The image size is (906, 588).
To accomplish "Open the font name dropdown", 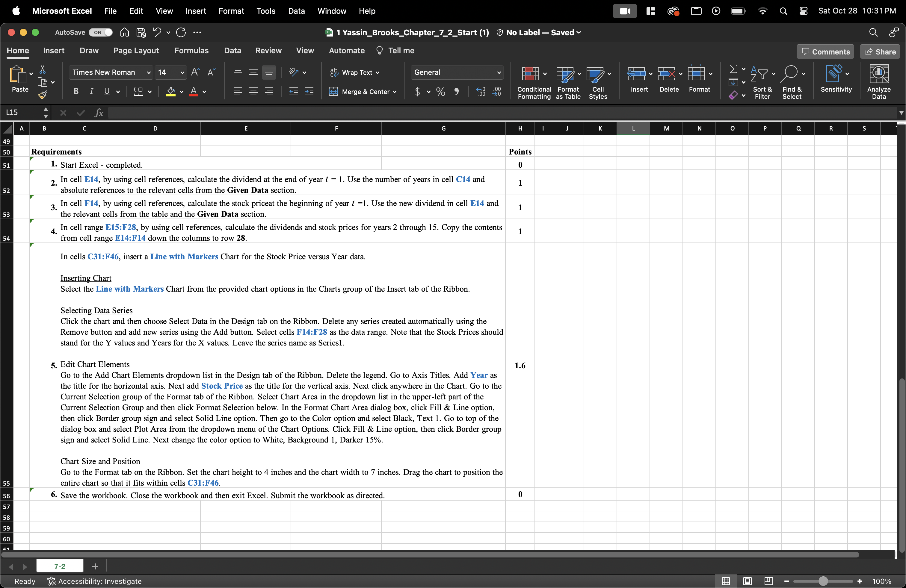I will [x=149, y=73].
